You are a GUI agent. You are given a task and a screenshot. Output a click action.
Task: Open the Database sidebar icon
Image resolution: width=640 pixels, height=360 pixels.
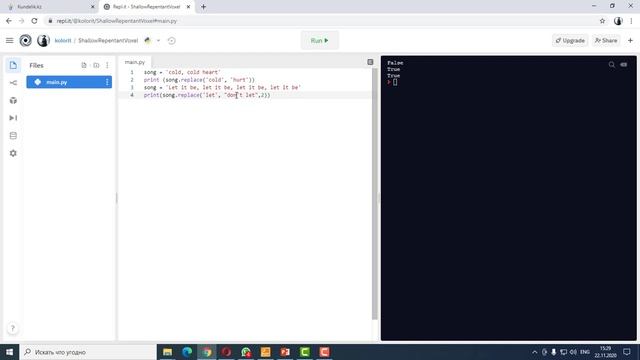13,136
